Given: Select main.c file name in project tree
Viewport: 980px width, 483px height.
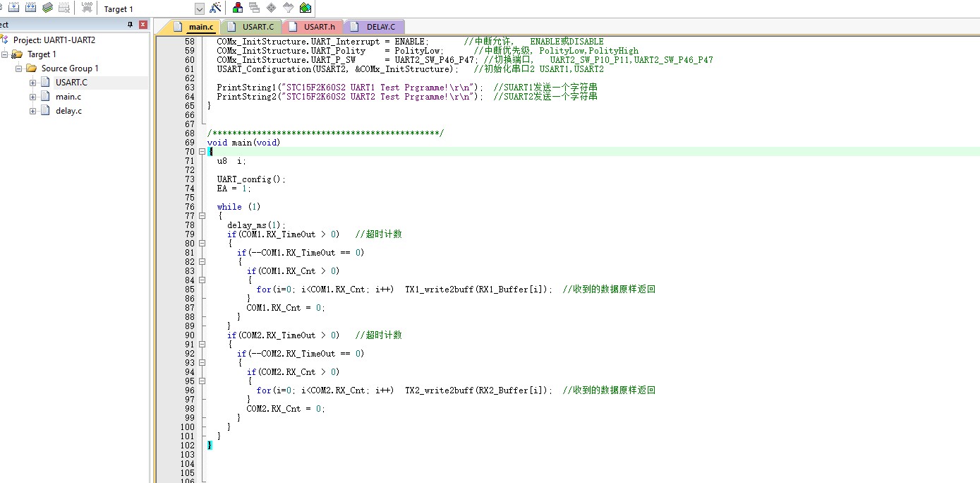Looking at the screenshot, I should coord(68,97).
